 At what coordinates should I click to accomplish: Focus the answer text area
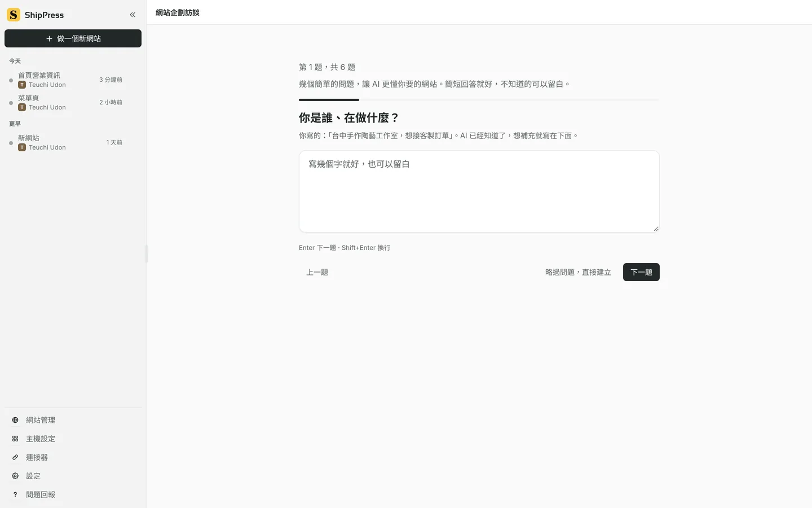tap(479, 191)
